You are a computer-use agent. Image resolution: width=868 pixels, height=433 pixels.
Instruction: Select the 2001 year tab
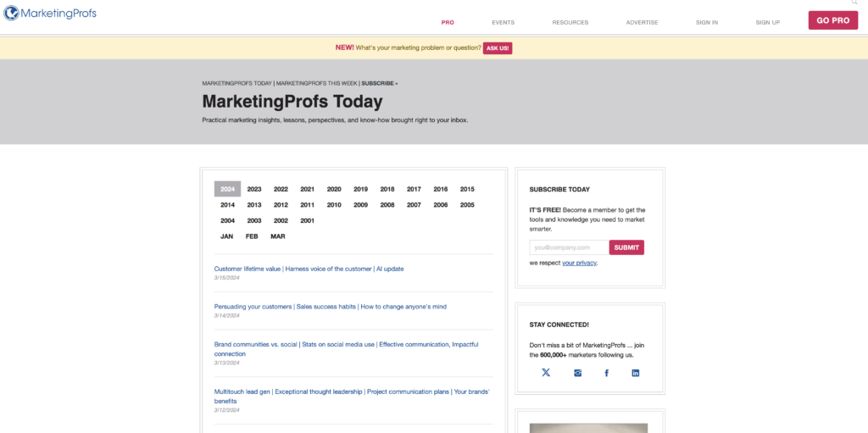(307, 220)
